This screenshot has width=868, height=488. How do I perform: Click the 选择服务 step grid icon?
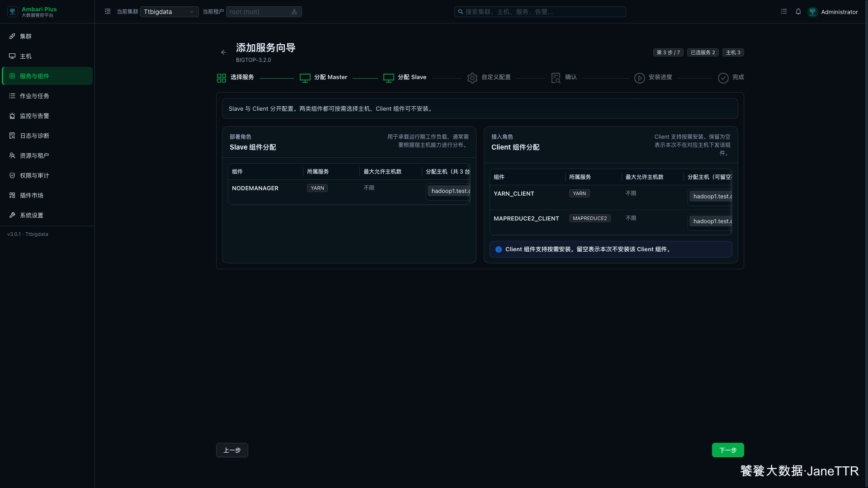[222, 78]
